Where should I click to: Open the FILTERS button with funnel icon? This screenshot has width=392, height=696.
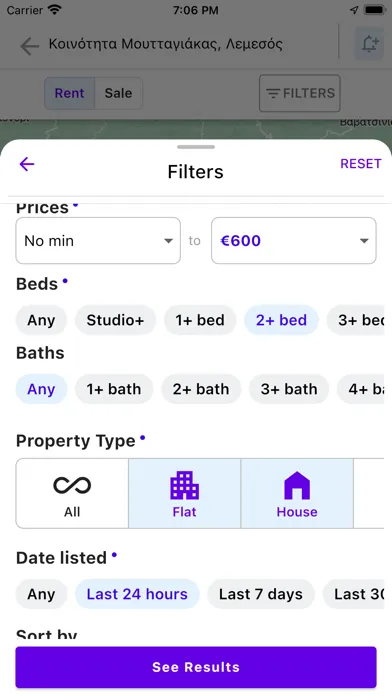point(300,93)
